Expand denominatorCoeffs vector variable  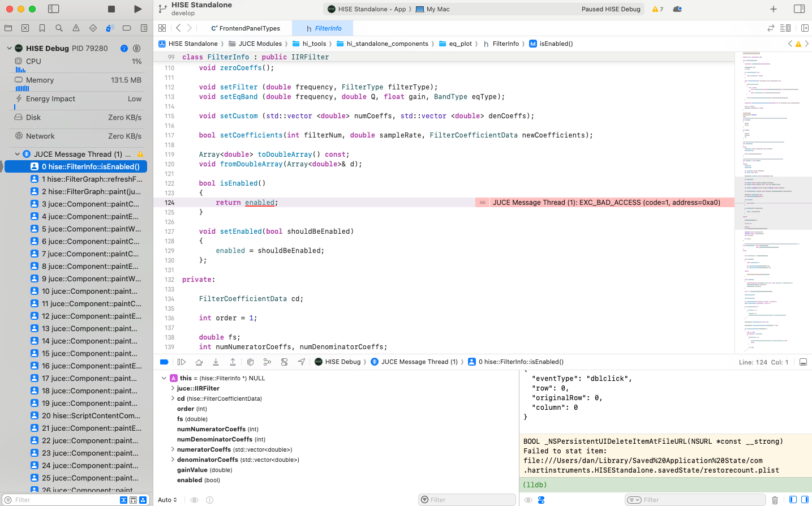coord(173,460)
